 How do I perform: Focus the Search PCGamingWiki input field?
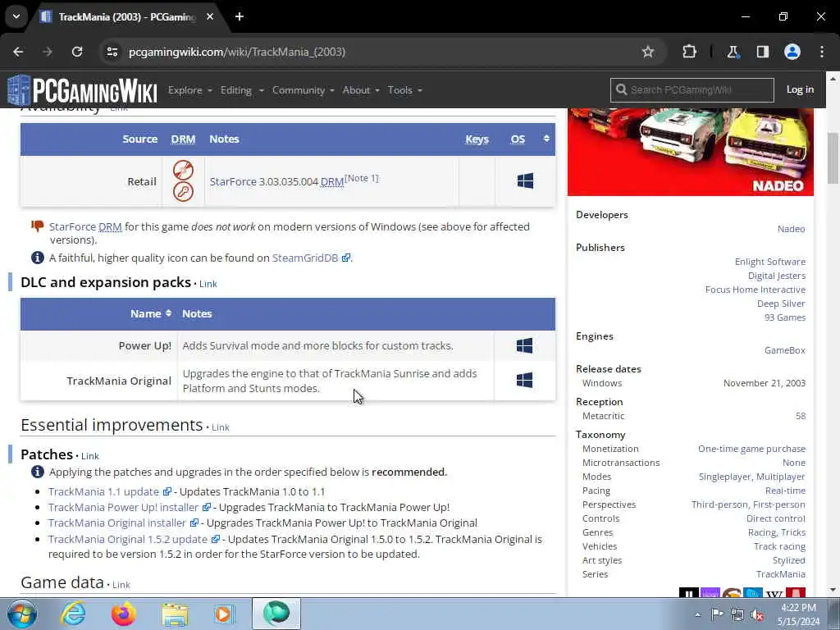pyautogui.click(x=692, y=89)
